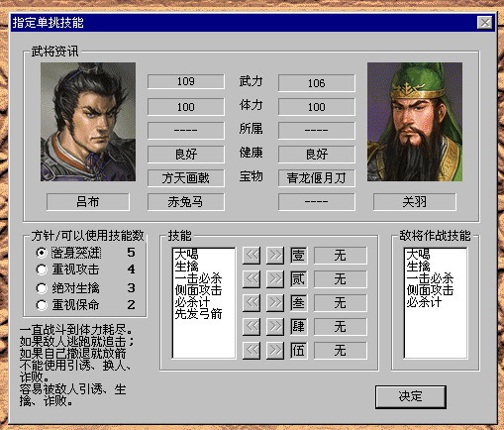Click the right arrow for slot 貳
The image size is (504, 430).
pos(275,279)
